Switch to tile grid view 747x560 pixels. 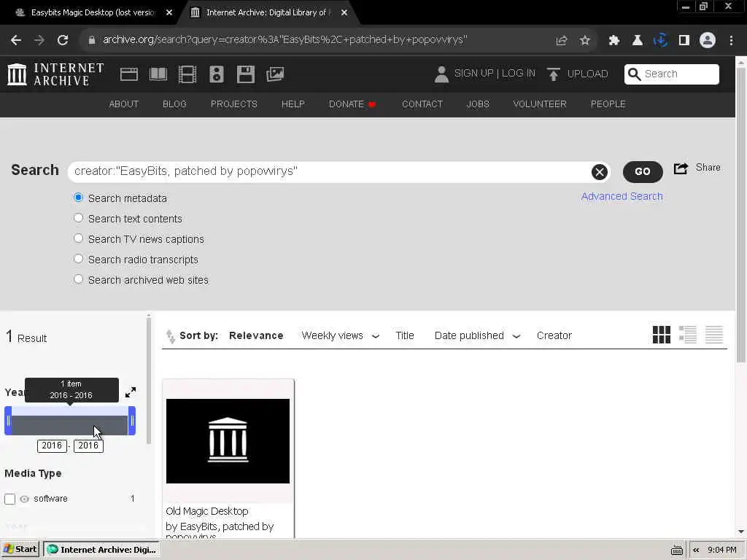pos(661,335)
